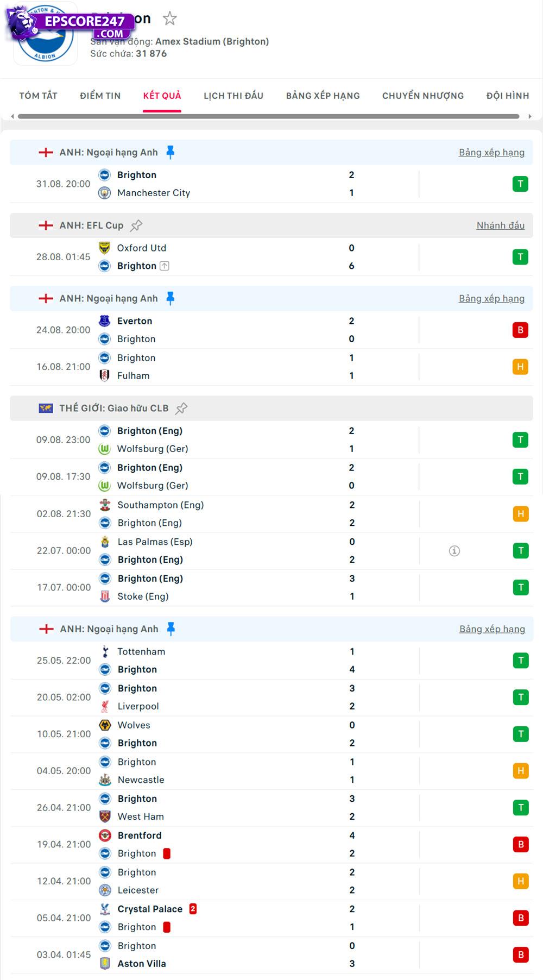Open the Bảng xếp hạng link for Premier League
This screenshot has height=980, width=543.
491,152
